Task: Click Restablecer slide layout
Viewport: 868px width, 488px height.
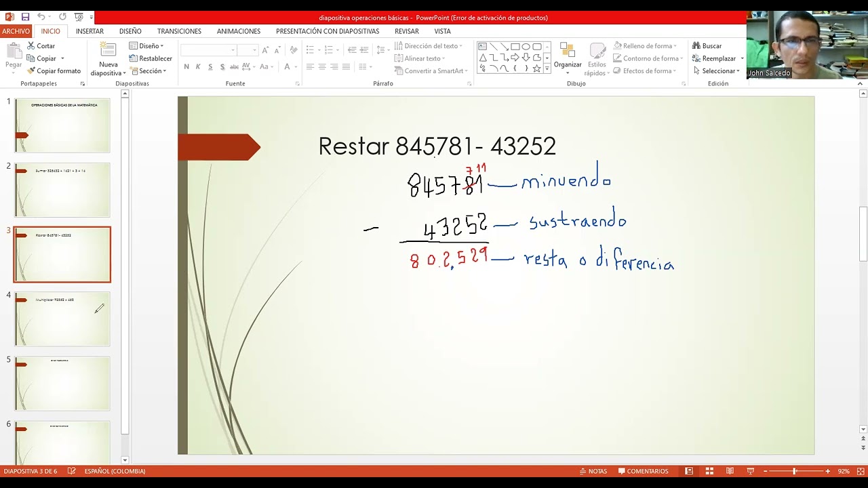Action: (x=151, y=58)
